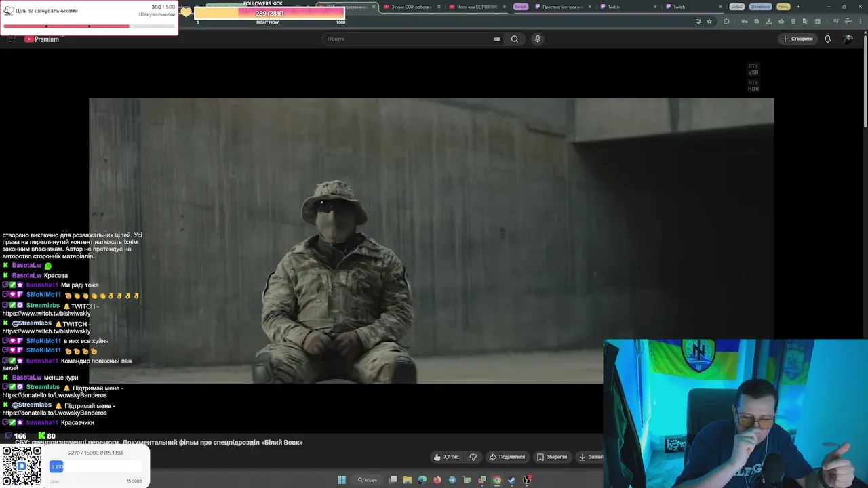Launch Microsoft Edge from taskbar
This screenshot has height=488, width=868.
(x=422, y=480)
